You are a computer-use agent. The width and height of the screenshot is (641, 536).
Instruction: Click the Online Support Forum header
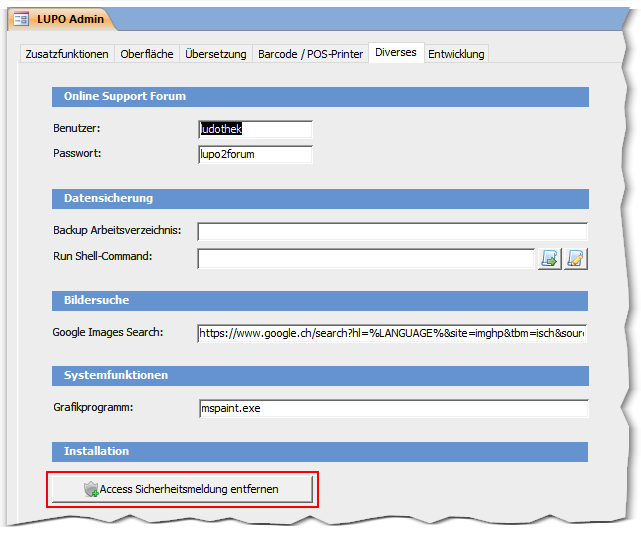pyautogui.click(x=320, y=96)
